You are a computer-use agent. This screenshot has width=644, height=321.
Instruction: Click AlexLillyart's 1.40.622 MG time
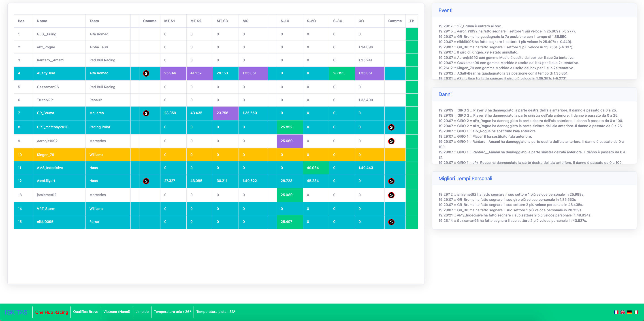(x=249, y=181)
